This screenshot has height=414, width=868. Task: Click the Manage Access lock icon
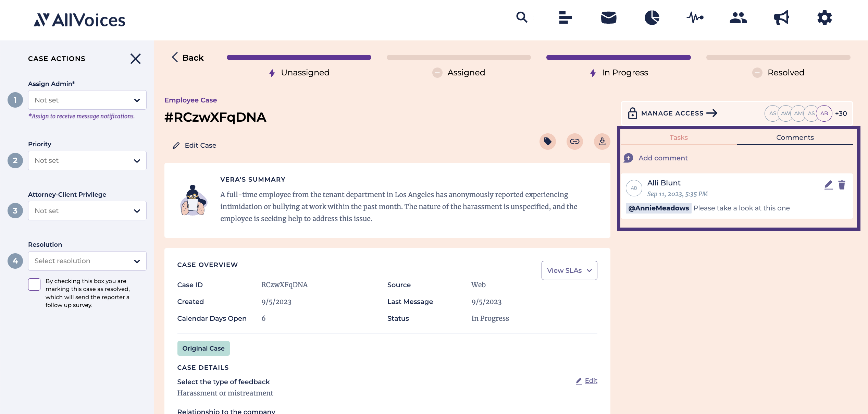coord(632,113)
